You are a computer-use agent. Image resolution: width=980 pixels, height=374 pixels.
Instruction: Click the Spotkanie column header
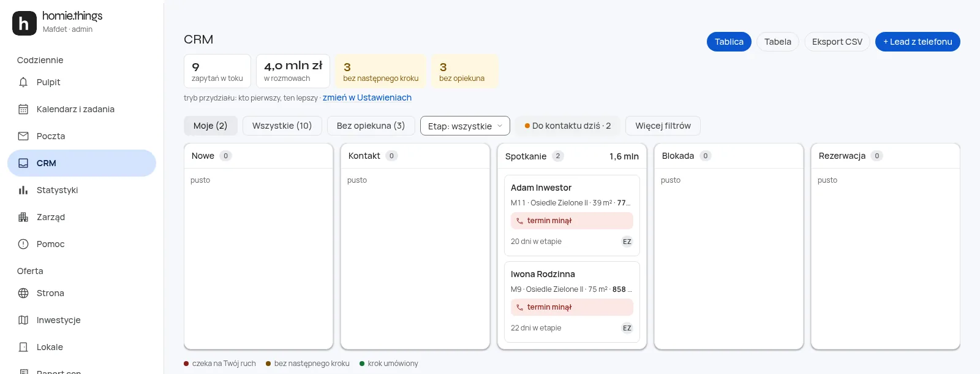[x=572, y=156]
